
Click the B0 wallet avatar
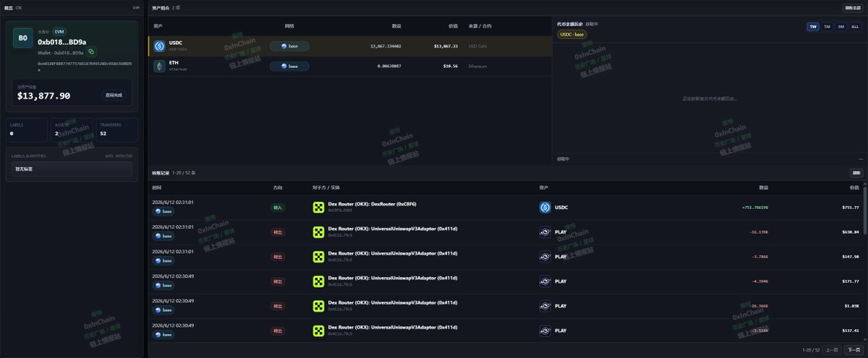pos(22,38)
